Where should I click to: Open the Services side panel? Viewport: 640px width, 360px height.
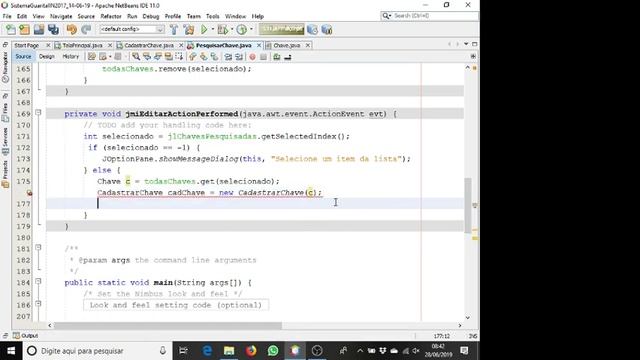coord(5,141)
